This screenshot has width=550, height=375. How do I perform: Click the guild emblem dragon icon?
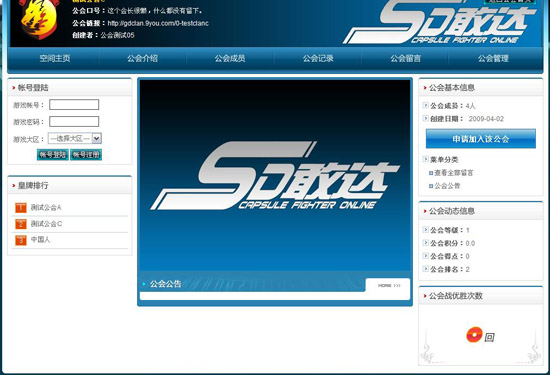[x=39, y=18]
